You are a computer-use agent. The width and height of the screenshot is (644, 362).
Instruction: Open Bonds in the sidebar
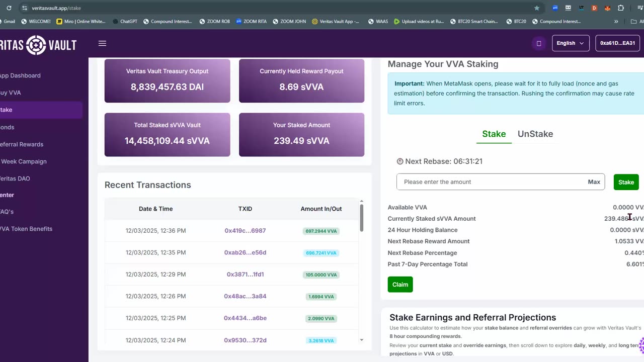pyautogui.click(x=7, y=127)
